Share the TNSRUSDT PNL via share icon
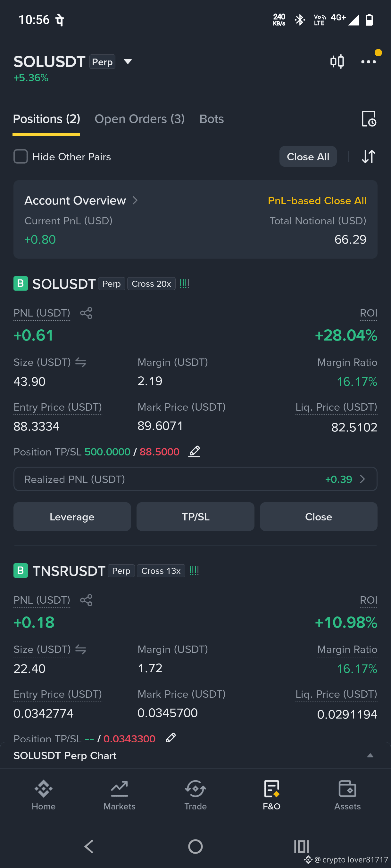391x868 pixels. click(x=86, y=600)
